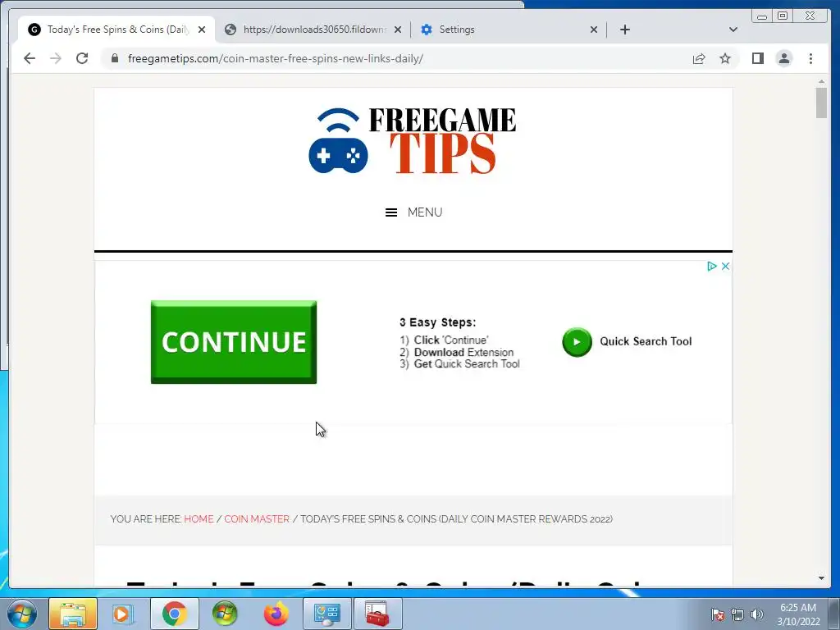Click Quick Search Tool ad text
Screen dimensions: 840x630
646,341
